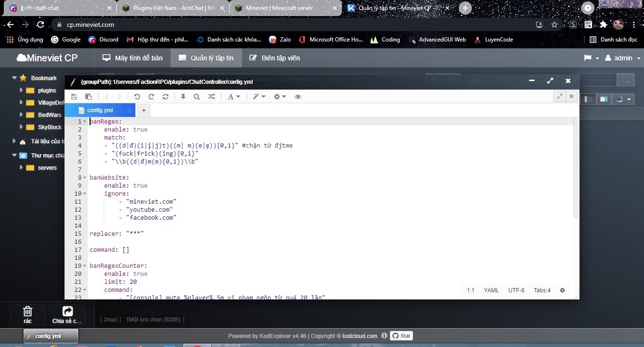Open the Máy tính để bàn tab

[x=132, y=58]
